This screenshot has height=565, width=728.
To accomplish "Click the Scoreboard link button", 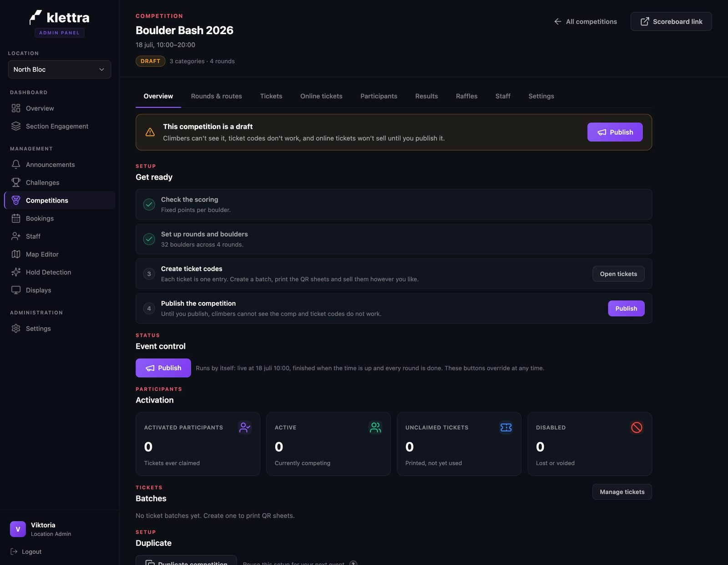I will pyautogui.click(x=671, y=21).
